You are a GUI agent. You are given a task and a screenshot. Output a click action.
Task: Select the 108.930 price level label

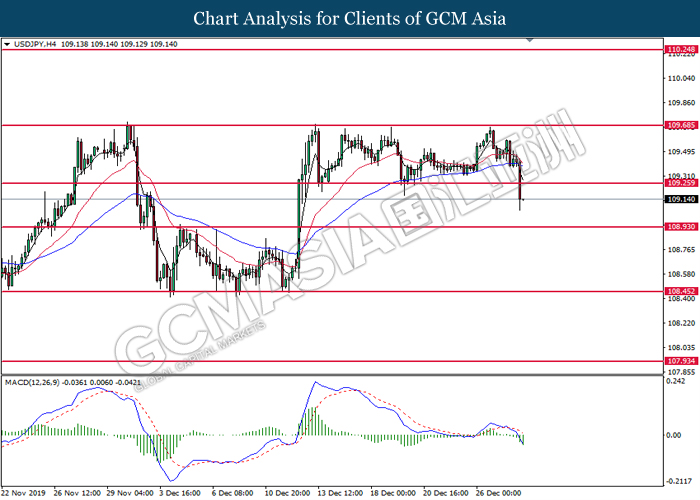(x=681, y=227)
